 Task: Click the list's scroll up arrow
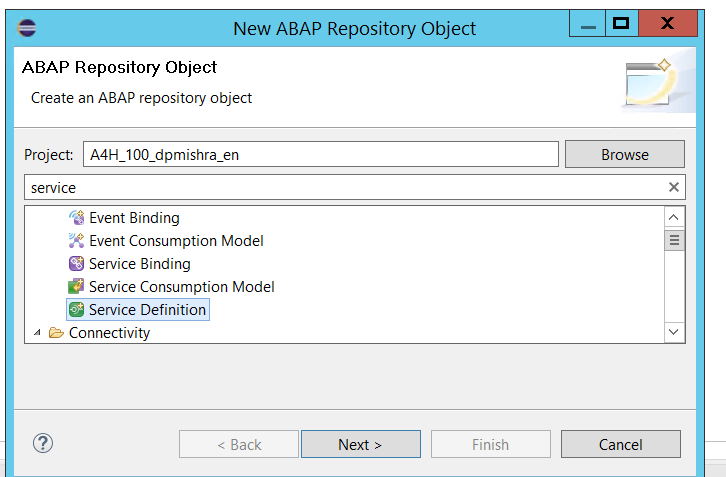[674, 217]
